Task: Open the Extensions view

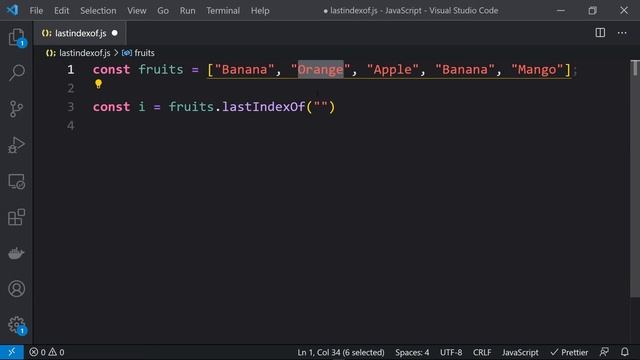Action: coord(16,217)
